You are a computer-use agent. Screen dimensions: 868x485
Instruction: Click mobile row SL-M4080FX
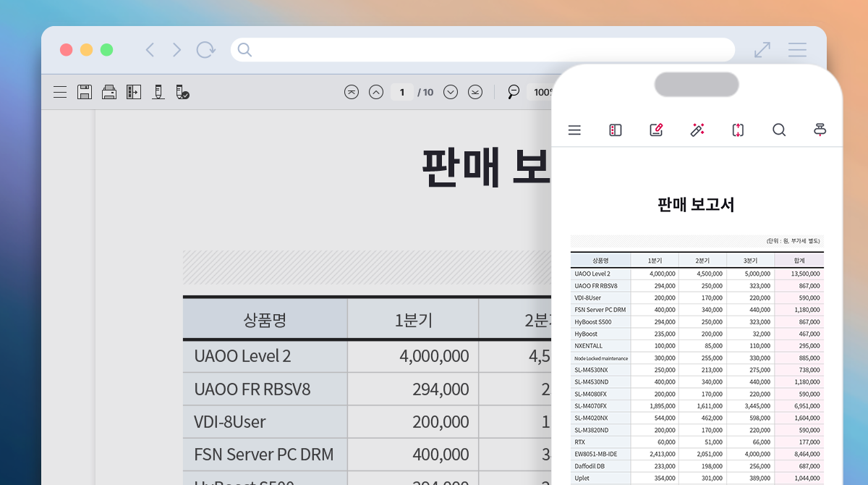click(591, 394)
